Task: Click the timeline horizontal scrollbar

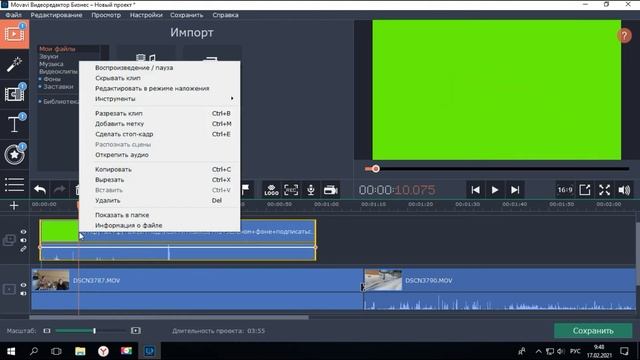Action: 169,317
